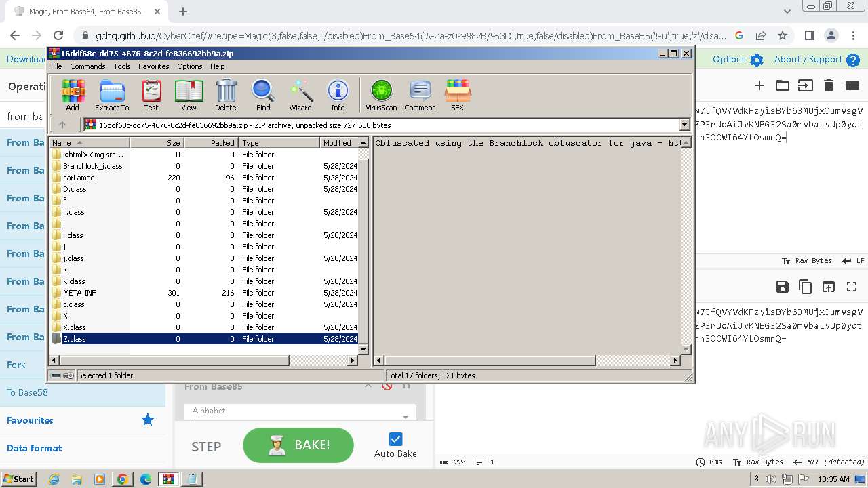This screenshot has width=868, height=488.
Task: Open the Chrome icon in taskbar
Action: (x=123, y=479)
